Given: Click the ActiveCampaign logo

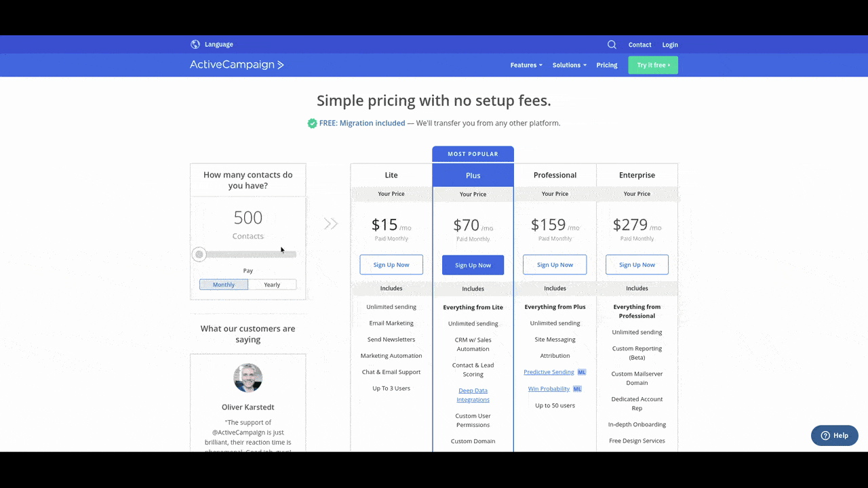Looking at the screenshot, I should pos(237,65).
